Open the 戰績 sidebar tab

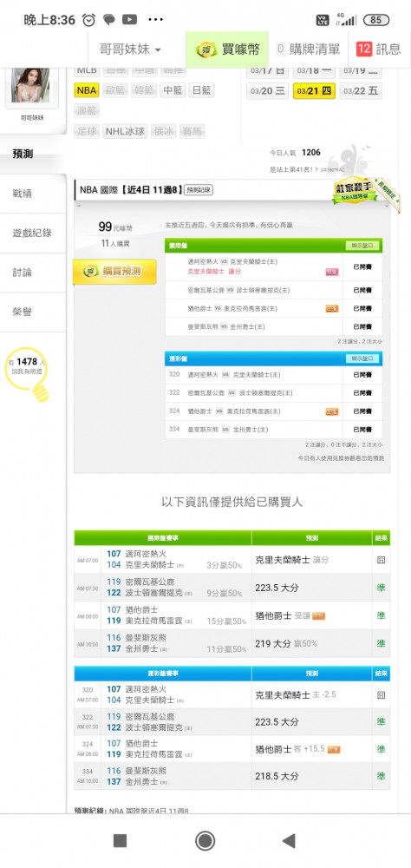click(23, 194)
